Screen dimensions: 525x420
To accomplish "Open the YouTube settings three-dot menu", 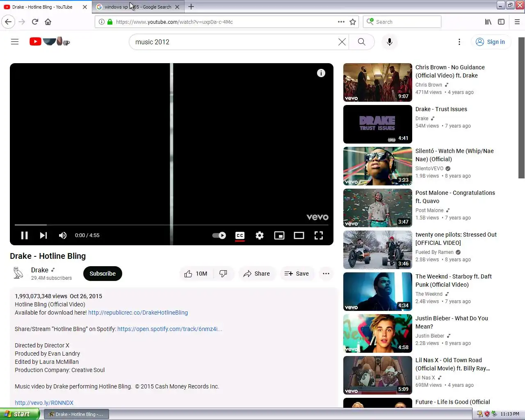I will [459, 42].
